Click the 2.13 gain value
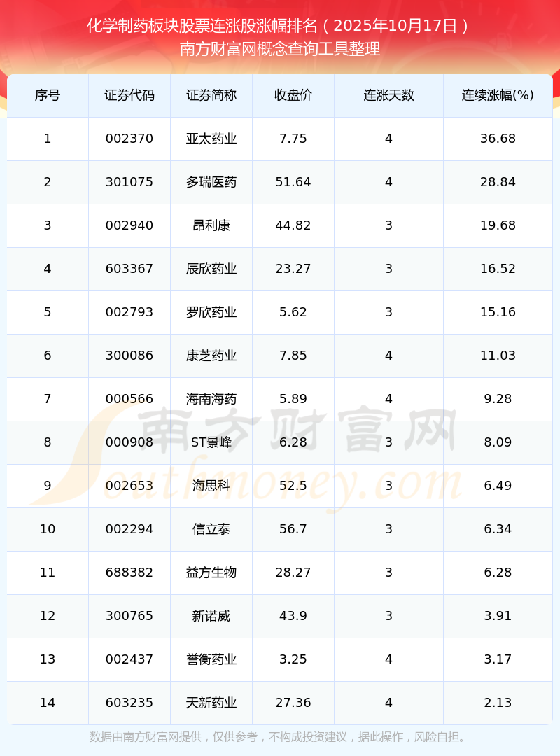Image resolution: width=560 pixels, height=756 pixels. pos(498,703)
